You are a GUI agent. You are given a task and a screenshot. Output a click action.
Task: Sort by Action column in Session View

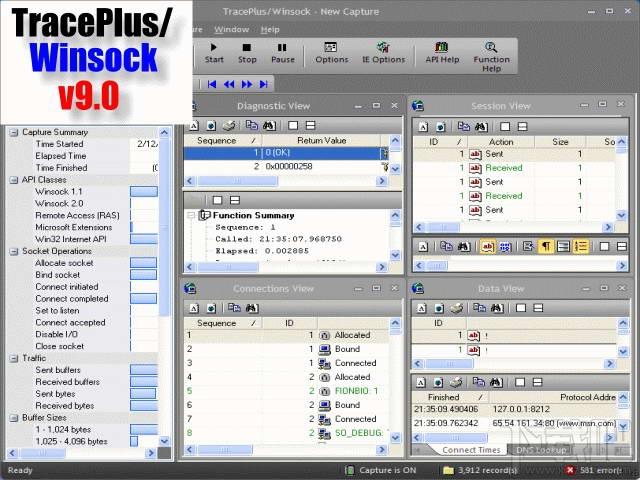coord(501,142)
